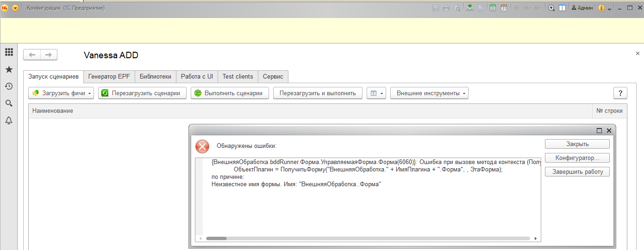
Task: Click Закрыть in error dialog
Action: click(577, 144)
